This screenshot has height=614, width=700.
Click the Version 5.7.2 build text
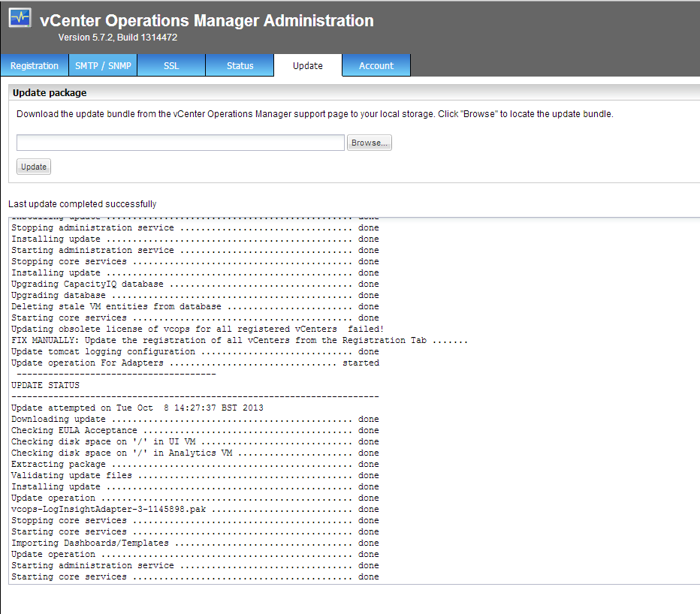118,38
